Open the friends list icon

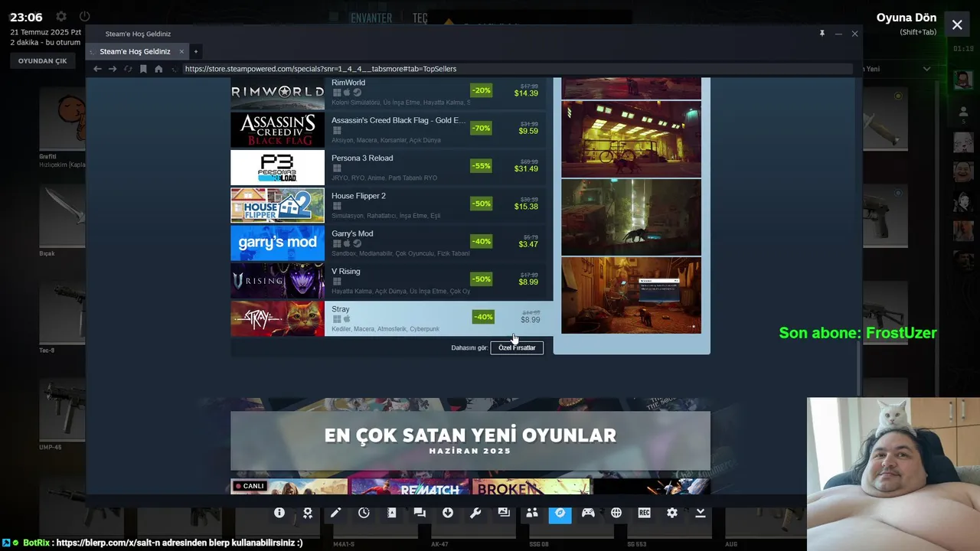click(x=532, y=513)
